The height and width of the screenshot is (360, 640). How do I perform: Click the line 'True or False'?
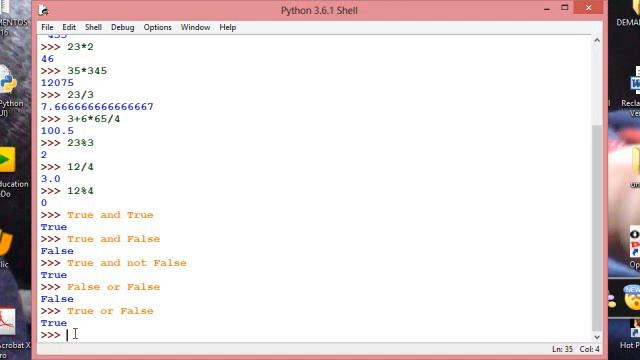110,311
